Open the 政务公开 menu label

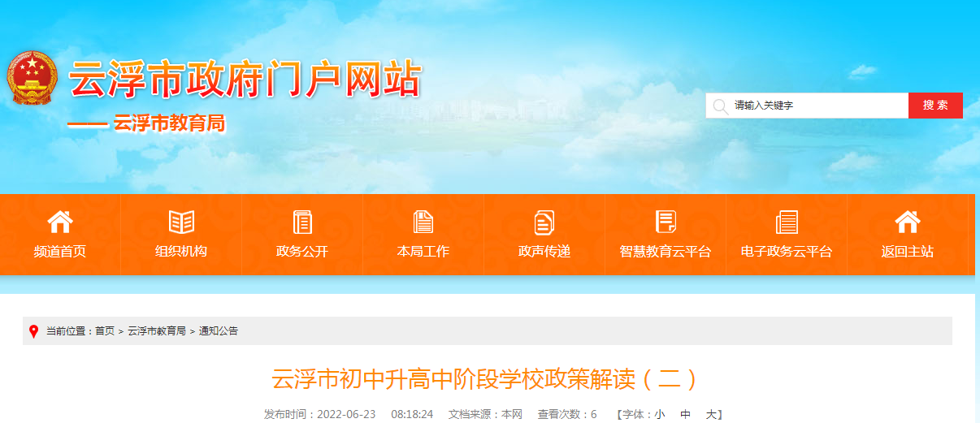pos(302,252)
